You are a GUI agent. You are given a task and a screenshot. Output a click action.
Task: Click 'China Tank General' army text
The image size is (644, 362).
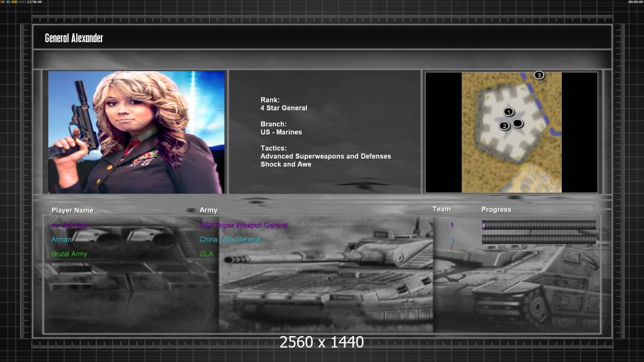coord(230,240)
